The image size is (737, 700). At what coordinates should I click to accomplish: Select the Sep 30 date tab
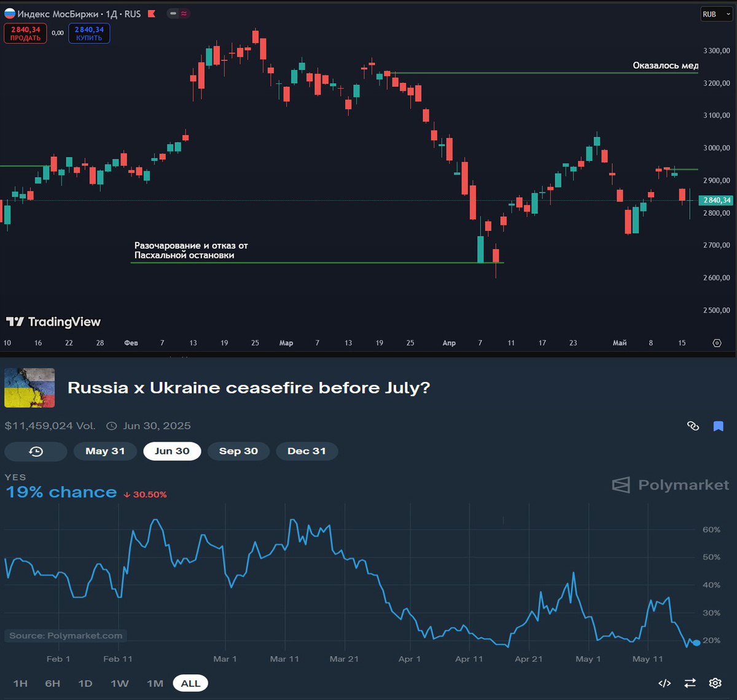coord(238,451)
